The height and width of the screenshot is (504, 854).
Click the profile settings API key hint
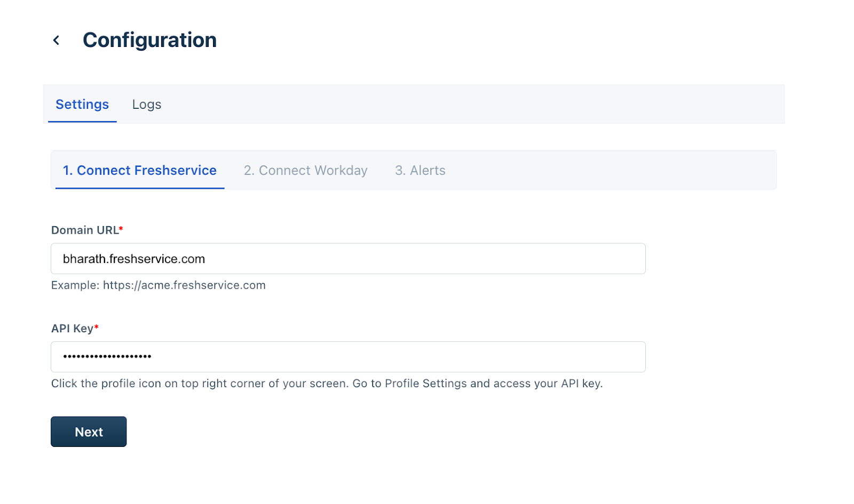click(x=327, y=383)
